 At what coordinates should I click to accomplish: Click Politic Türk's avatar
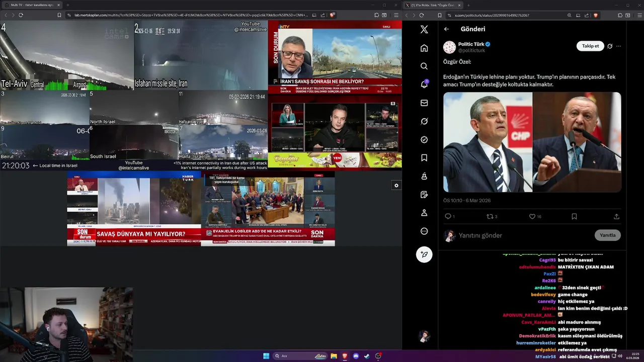click(449, 47)
